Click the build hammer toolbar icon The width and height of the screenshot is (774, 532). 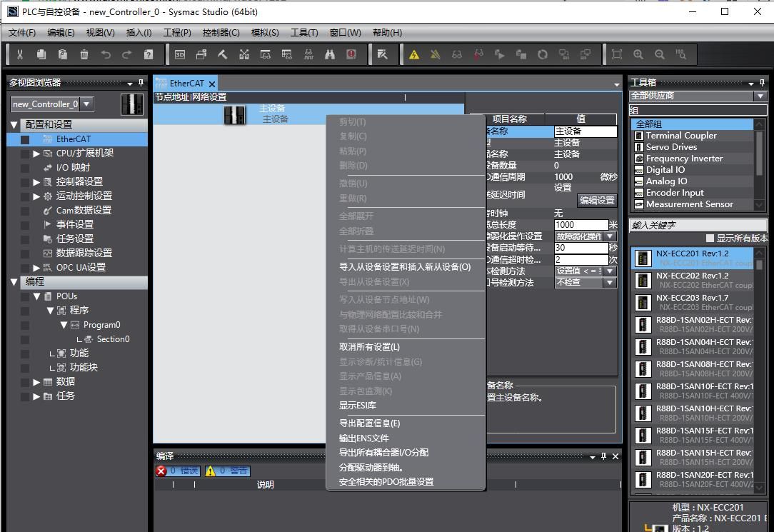point(223,54)
